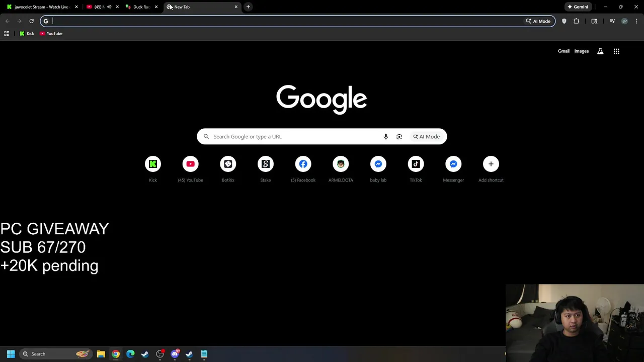The height and width of the screenshot is (362, 644).
Task: Switch to the jawocolet Stream tab
Action: pos(41,7)
